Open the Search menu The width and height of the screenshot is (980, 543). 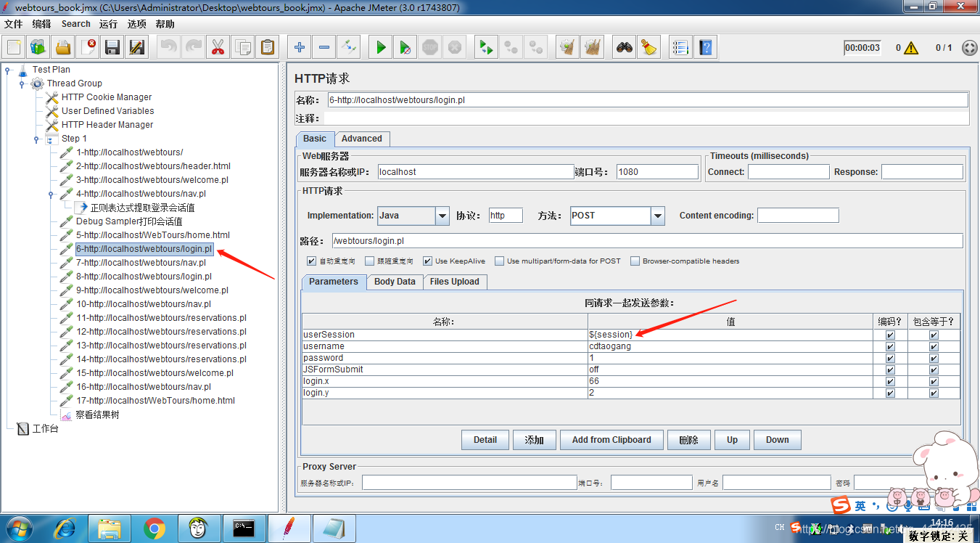click(x=75, y=24)
